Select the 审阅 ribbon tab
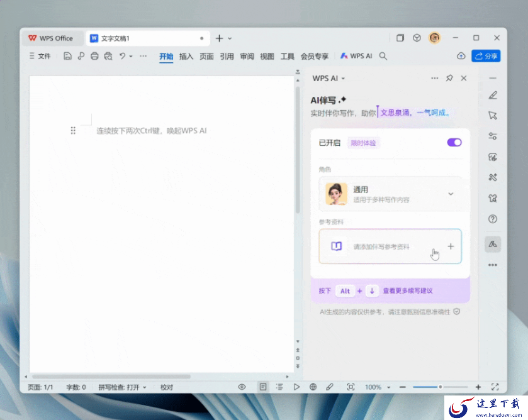 click(247, 56)
